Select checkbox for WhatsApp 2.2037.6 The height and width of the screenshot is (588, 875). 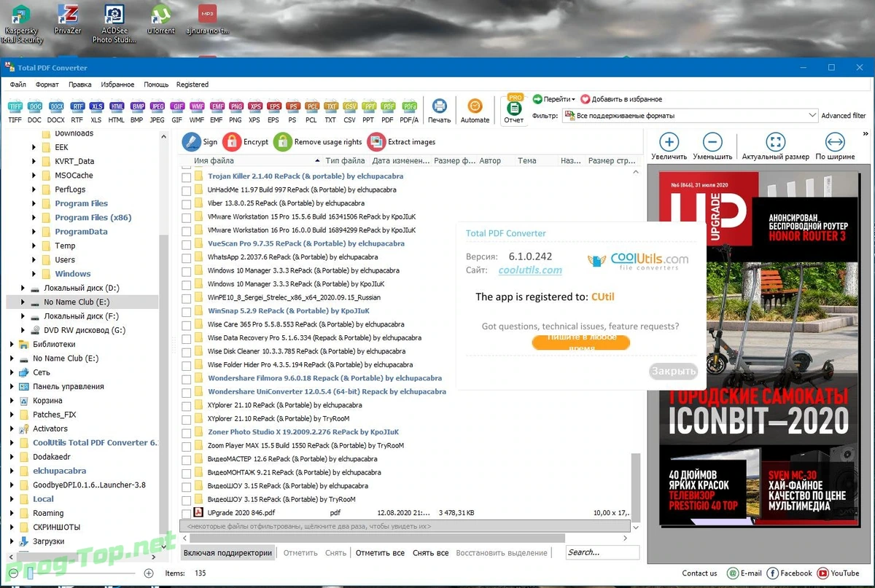187,257
